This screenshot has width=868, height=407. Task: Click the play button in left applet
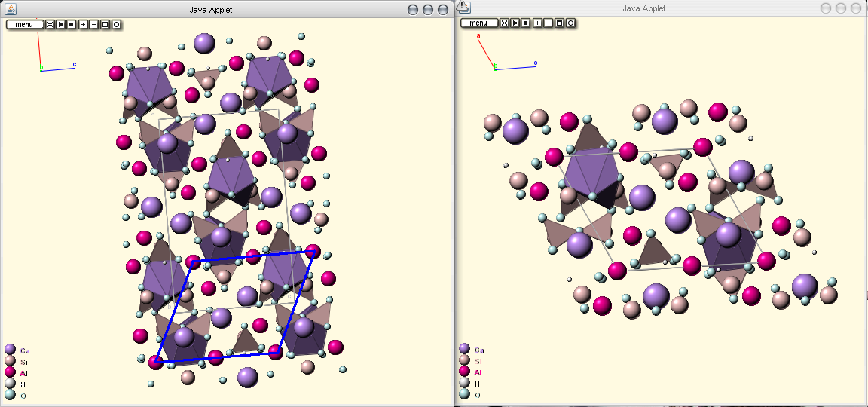tap(60, 24)
